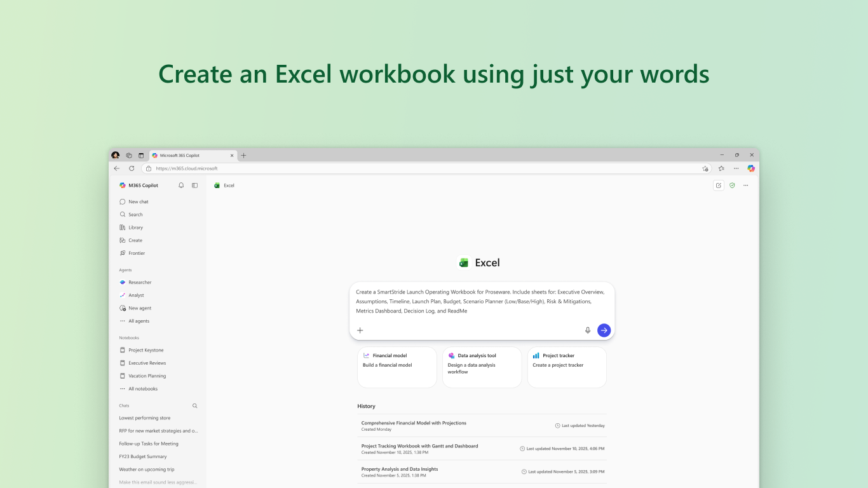The image size is (868, 488).
Task: Send the prompt with the blue arrow button
Action: click(x=604, y=330)
